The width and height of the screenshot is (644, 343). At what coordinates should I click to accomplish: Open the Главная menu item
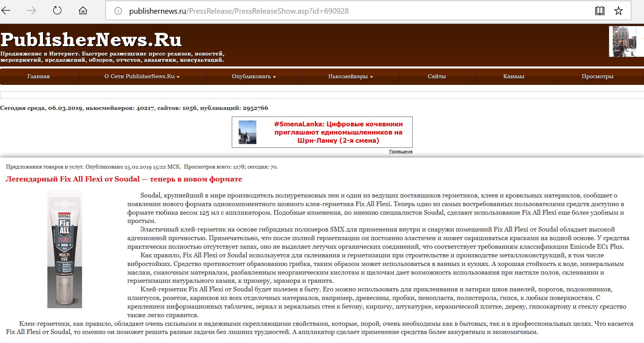pyautogui.click(x=39, y=76)
